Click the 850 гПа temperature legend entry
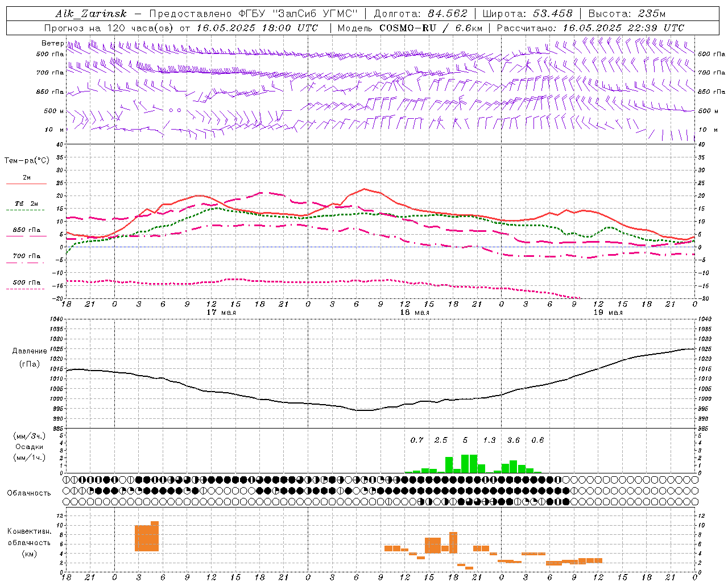728x582 pixels. tap(27, 230)
